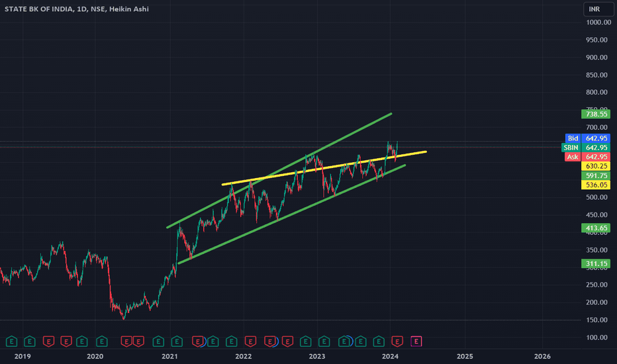Click the 1D interval in the chart legend
The image size is (617, 364).
tap(82, 9)
